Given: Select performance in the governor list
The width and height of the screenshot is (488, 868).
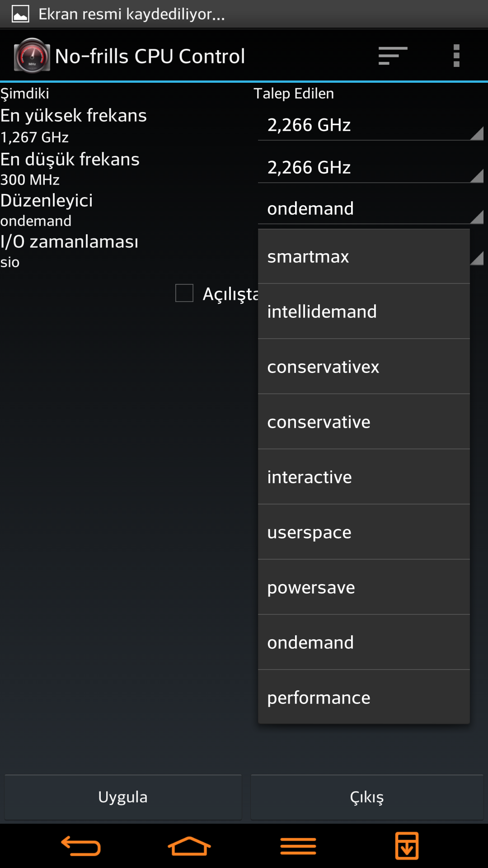Looking at the screenshot, I should click(x=364, y=697).
